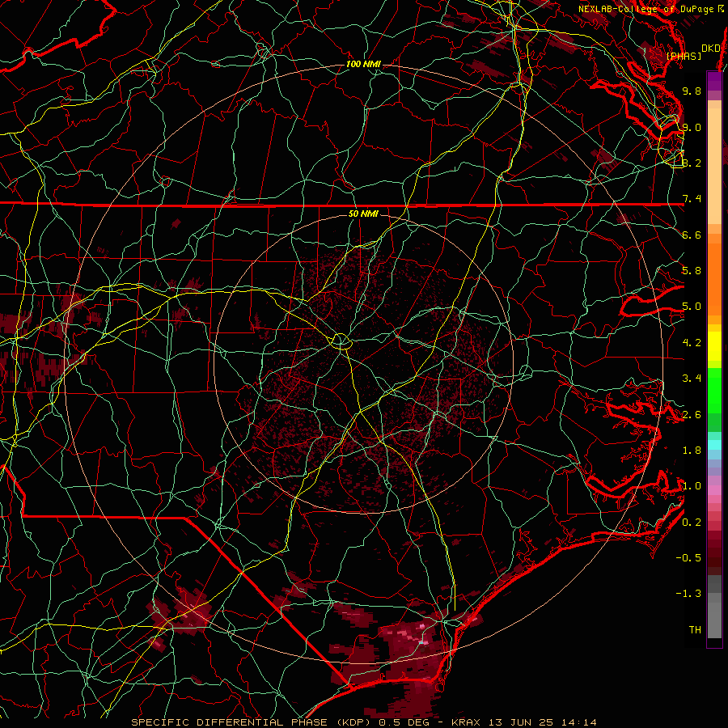Click the 7.4 scale value
The height and width of the screenshot is (728, 728).
[692, 199]
